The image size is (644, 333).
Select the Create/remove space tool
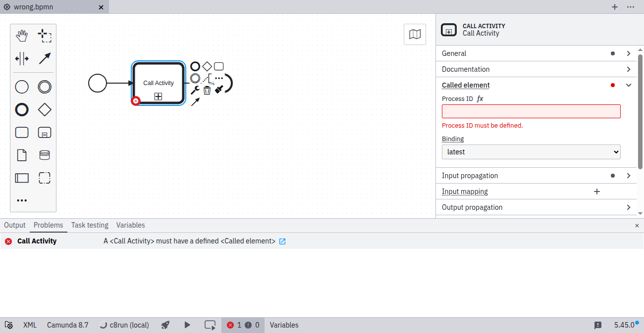coord(22,58)
